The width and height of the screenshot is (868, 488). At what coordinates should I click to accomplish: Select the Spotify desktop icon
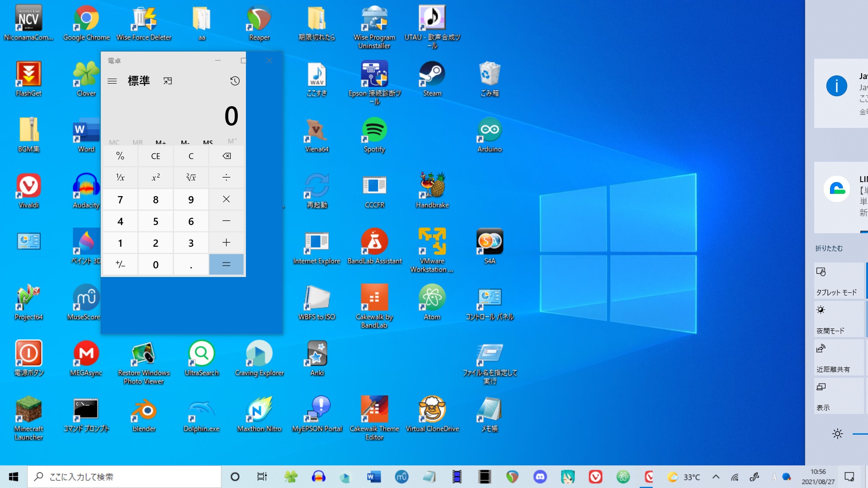pos(374,135)
